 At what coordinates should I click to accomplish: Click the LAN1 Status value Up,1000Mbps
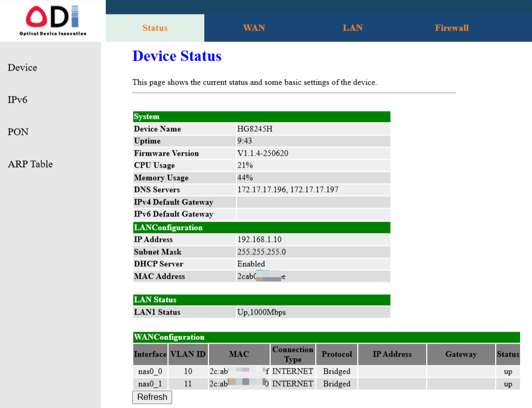pyautogui.click(x=261, y=312)
